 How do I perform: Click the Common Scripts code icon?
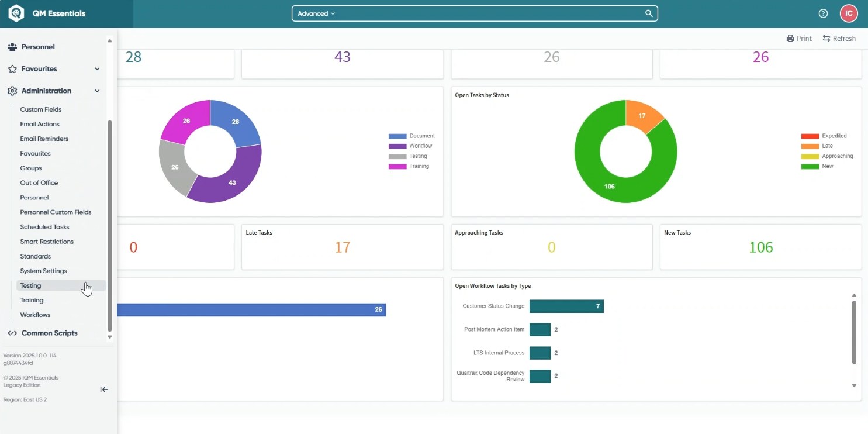12,333
